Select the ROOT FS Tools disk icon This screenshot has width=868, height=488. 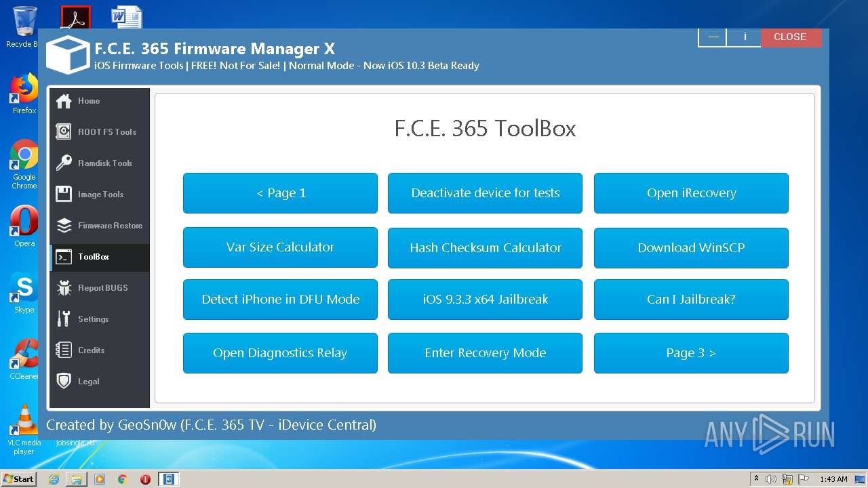[x=64, y=131]
